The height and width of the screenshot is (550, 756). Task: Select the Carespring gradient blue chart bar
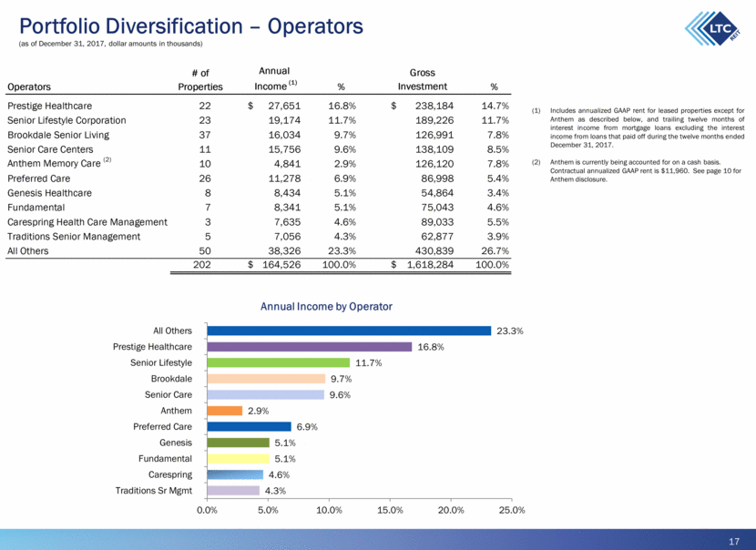pos(235,474)
